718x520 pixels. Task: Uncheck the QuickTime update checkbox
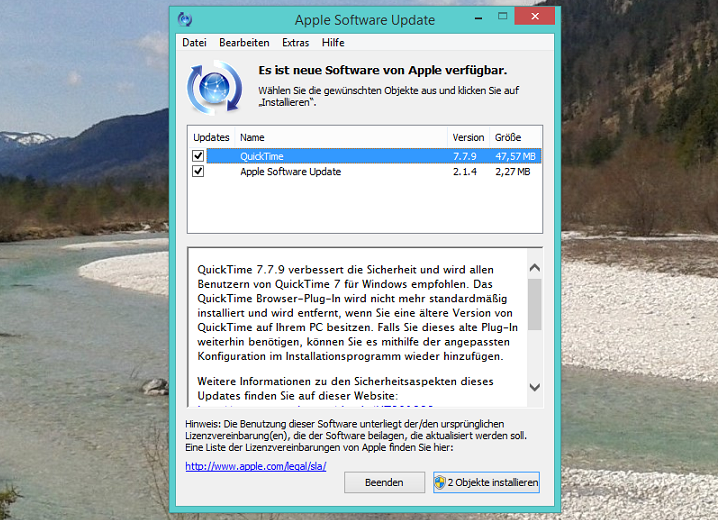[198, 156]
